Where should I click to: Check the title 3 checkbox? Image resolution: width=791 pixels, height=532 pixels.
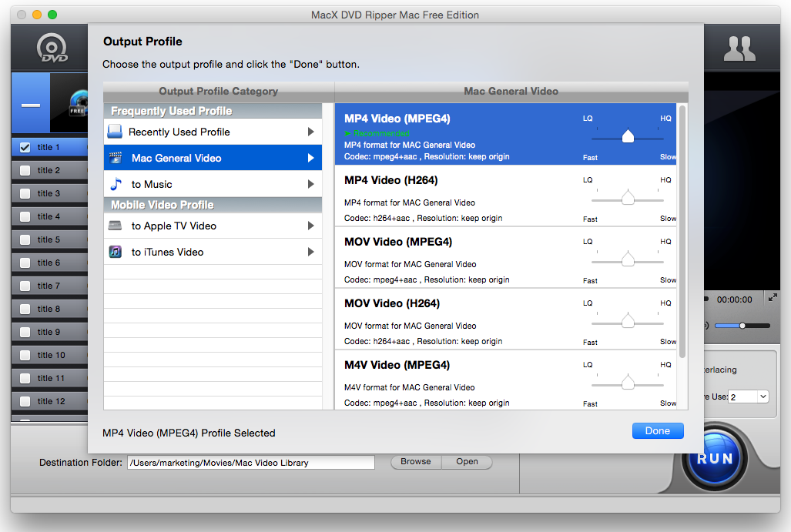[25, 194]
